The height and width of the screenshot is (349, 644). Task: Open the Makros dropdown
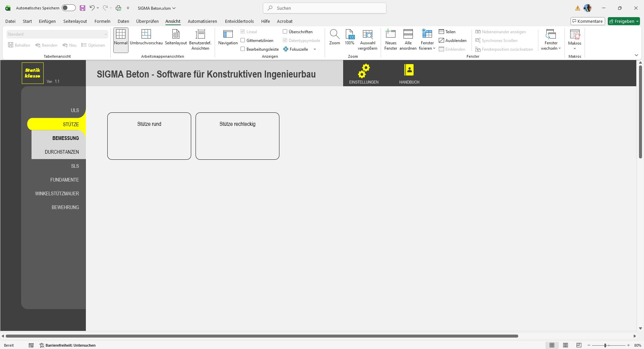tap(575, 48)
